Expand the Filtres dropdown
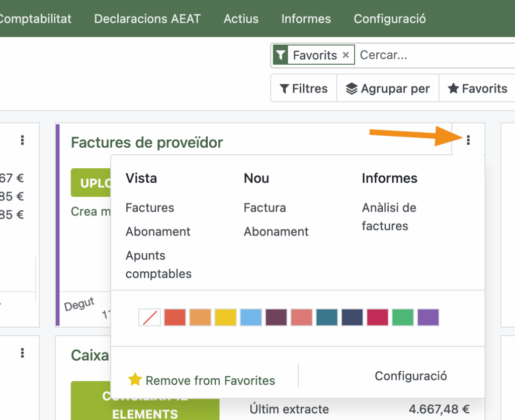 (304, 89)
